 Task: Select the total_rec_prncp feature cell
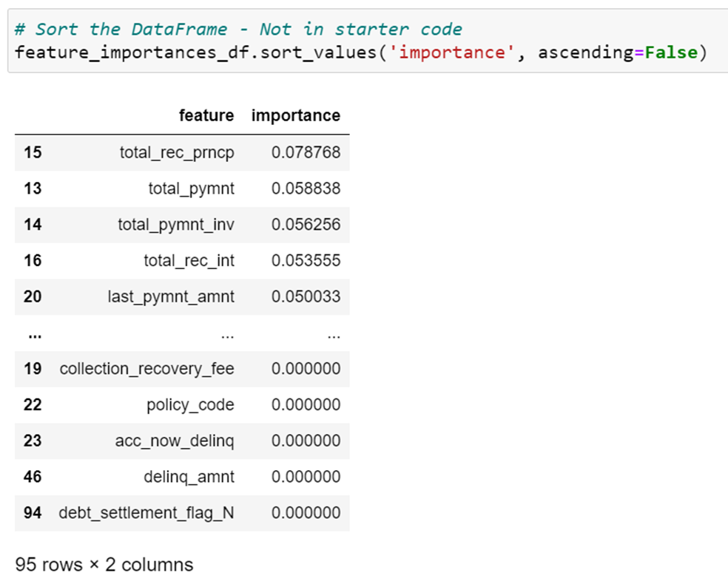[177, 152]
